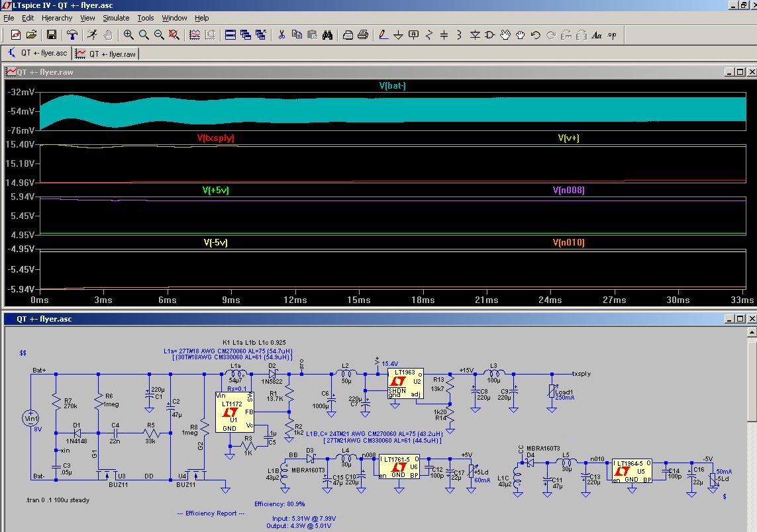Image resolution: width=757 pixels, height=532 pixels.
Task: Select the Component (AND gate) tool
Action: pos(490,34)
